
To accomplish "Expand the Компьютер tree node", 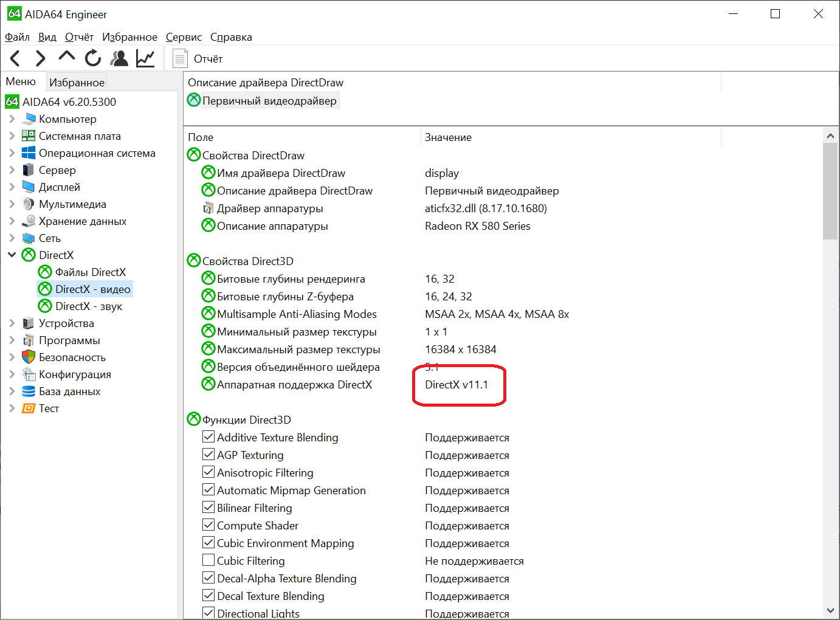I will tap(12, 119).
